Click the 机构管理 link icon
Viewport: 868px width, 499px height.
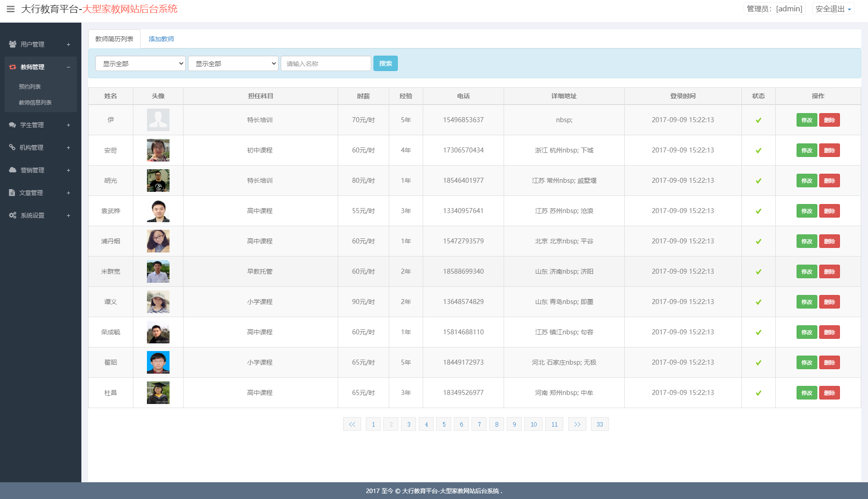12,147
